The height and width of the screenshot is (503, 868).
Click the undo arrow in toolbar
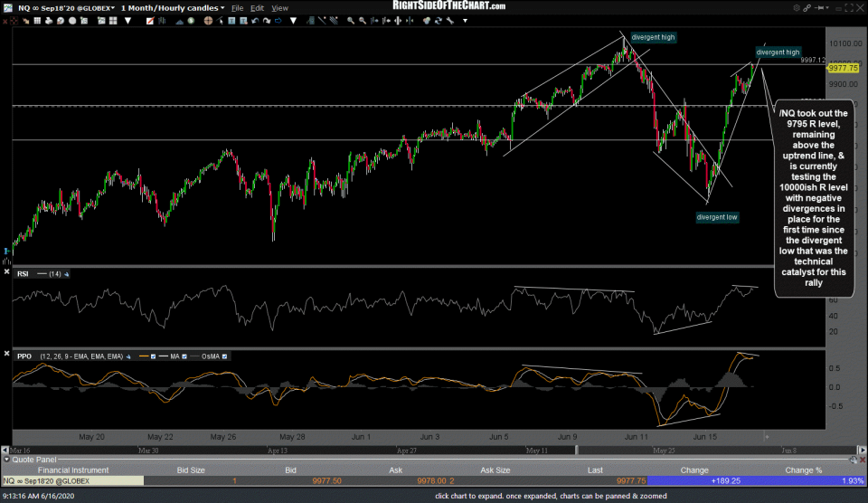255,21
